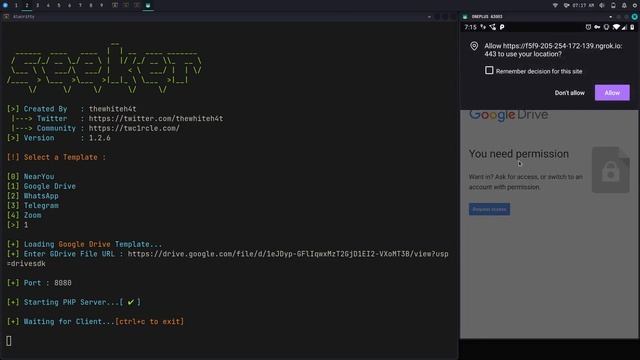Viewport: 640px width, 360px height.
Task: Open the power icon at the panel's right end
Action: click(x=635, y=5)
